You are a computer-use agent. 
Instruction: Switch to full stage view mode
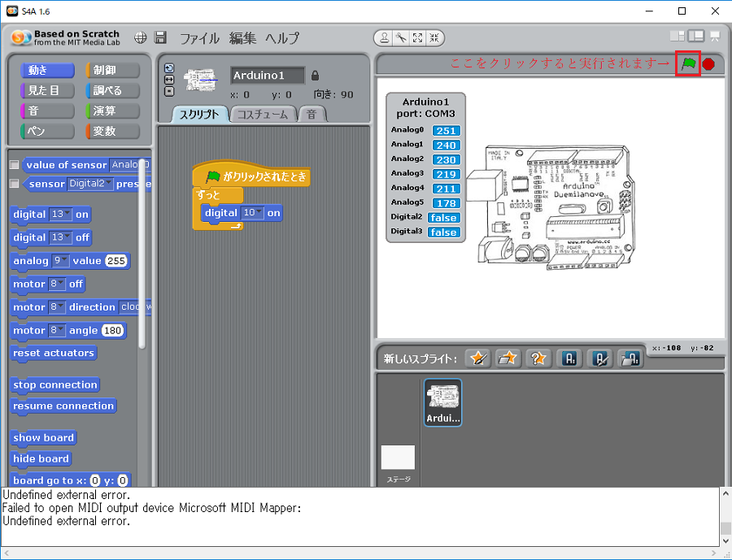696,36
